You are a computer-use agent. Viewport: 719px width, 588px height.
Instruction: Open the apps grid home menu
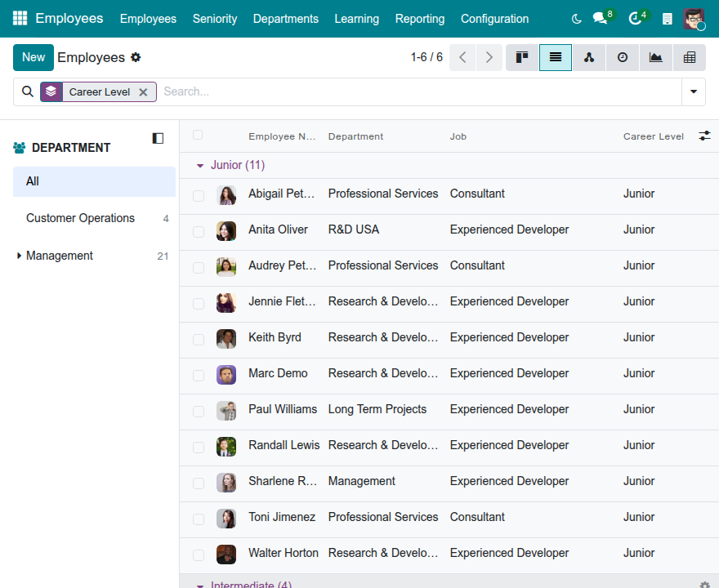(x=20, y=18)
